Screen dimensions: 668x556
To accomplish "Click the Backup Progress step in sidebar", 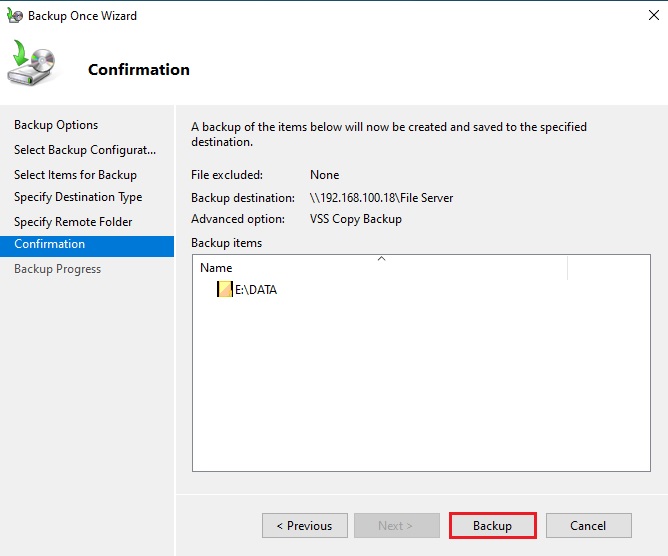I will [x=57, y=269].
